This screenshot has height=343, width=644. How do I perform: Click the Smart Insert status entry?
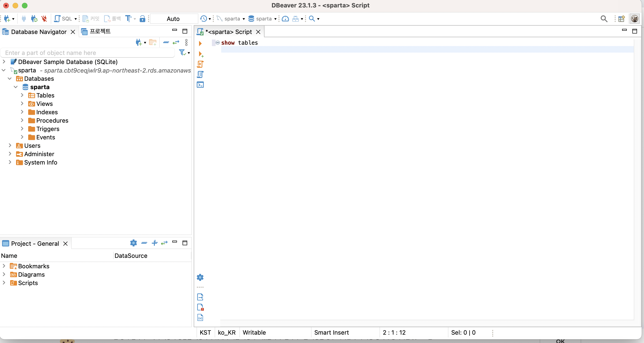(x=331, y=333)
